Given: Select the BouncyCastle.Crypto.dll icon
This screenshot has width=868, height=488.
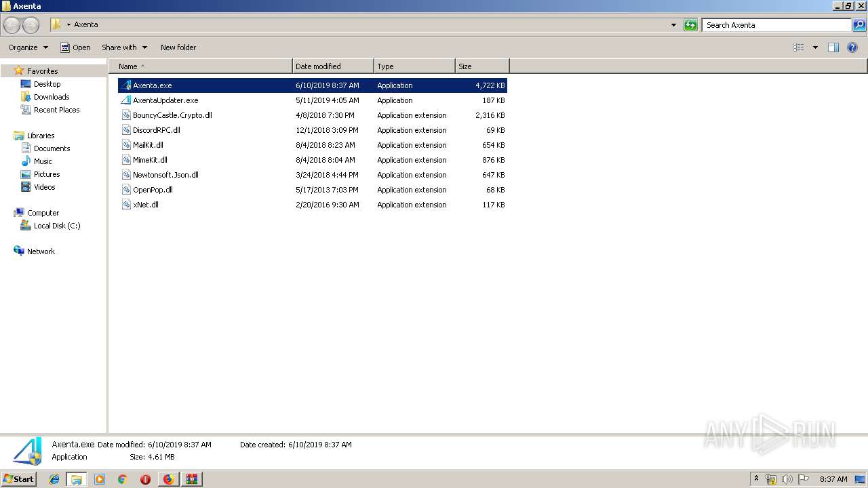Looking at the screenshot, I should (126, 115).
